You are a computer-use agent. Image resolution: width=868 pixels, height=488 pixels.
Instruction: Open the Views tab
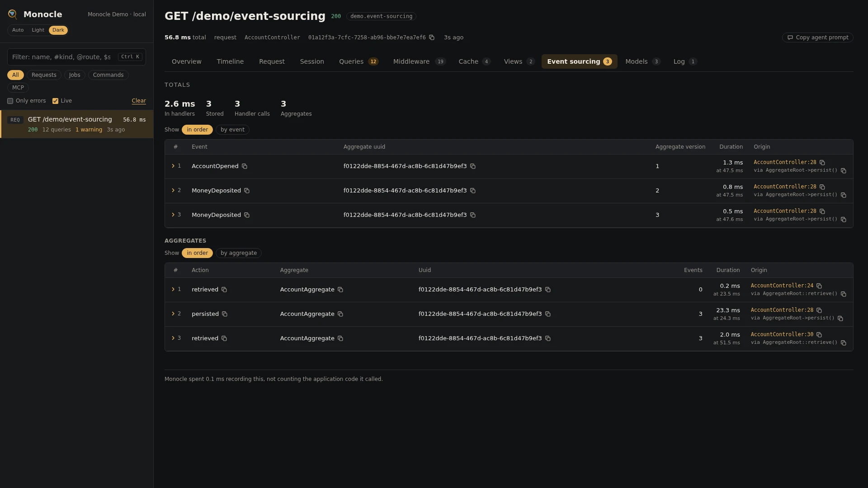[x=519, y=62]
